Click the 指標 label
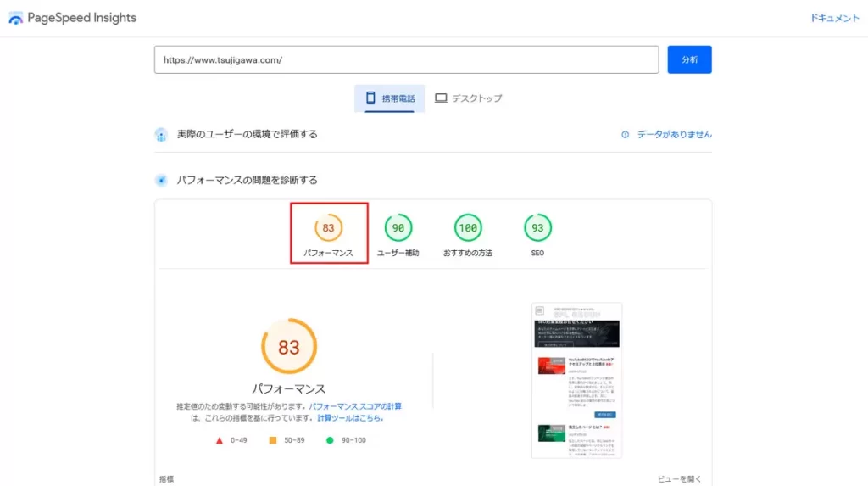This screenshot has width=868, height=486. 167,479
